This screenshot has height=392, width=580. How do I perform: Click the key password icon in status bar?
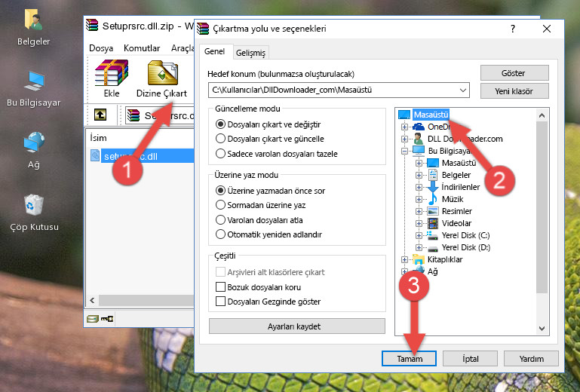click(107, 318)
